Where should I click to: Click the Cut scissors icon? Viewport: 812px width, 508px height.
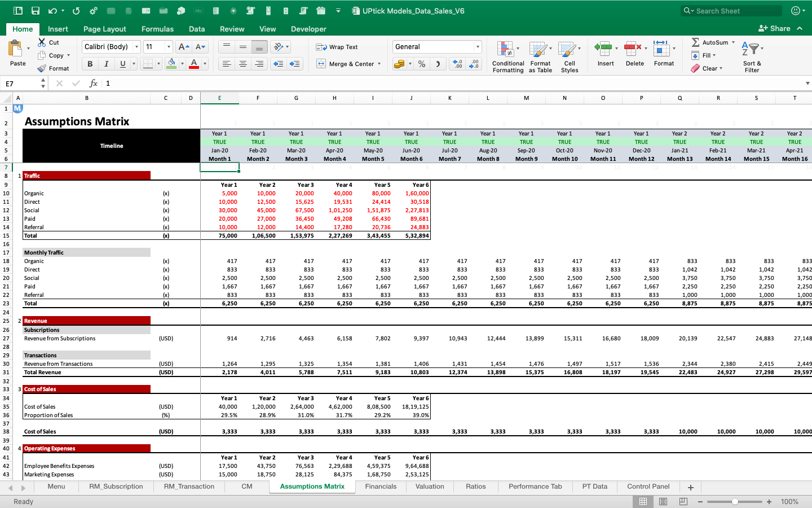click(x=42, y=42)
